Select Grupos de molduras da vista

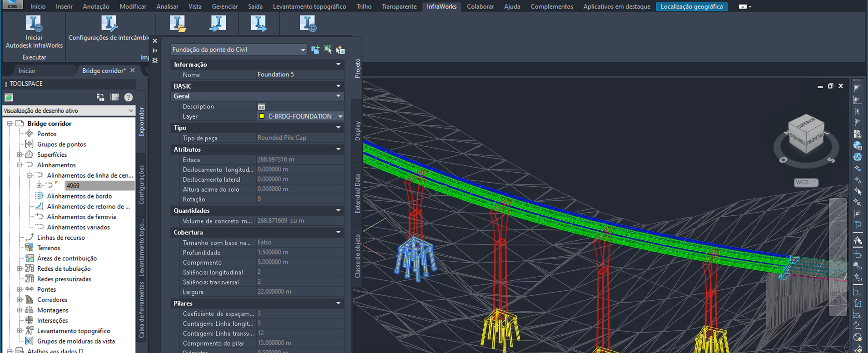(76, 341)
